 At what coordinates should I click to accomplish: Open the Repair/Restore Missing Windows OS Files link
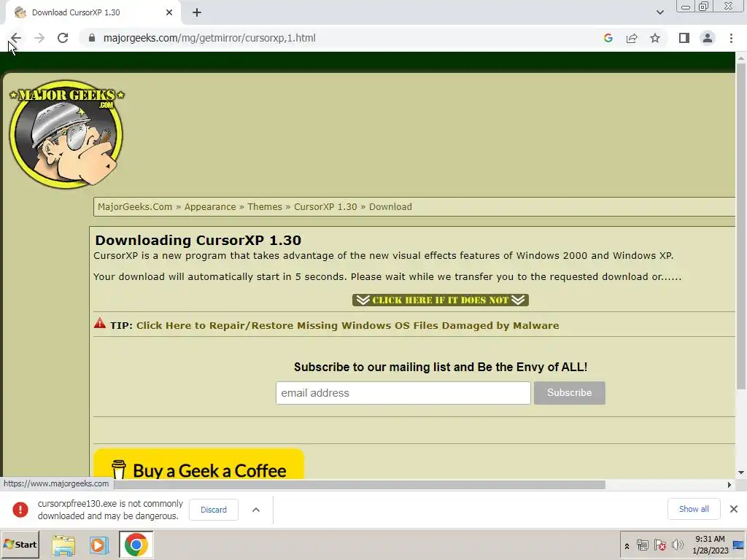tap(348, 326)
